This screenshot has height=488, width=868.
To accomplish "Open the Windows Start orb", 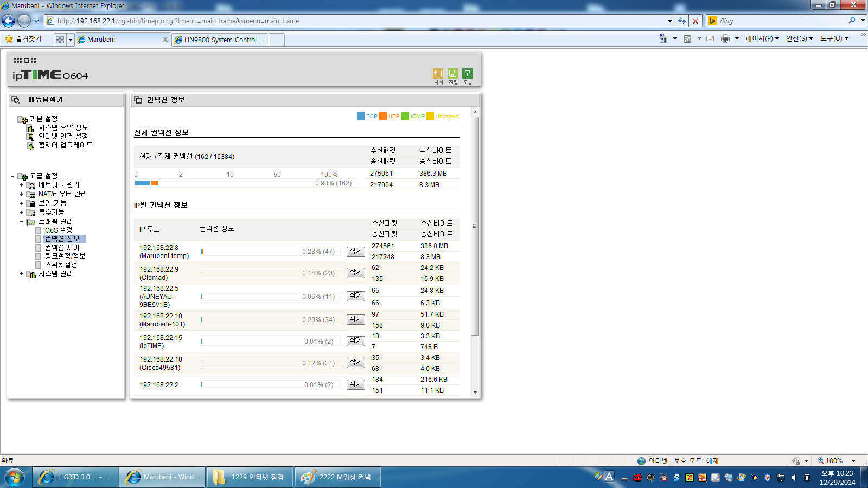I will point(15,477).
